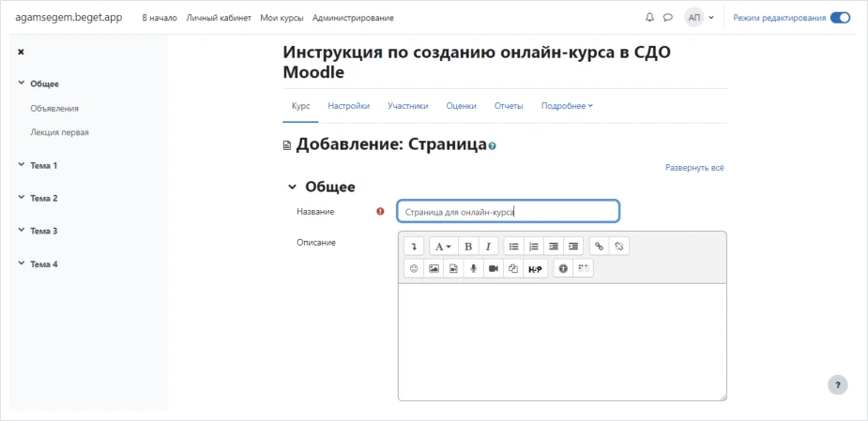Viewport: 868px width, 421px height.
Task: Insert media file via the media icon
Action: pos(454,268)
